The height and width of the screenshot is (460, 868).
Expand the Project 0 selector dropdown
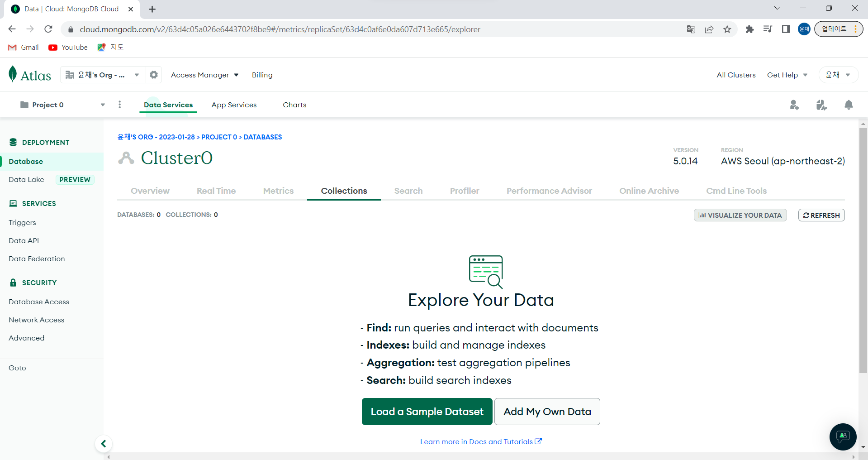point(62,105)
